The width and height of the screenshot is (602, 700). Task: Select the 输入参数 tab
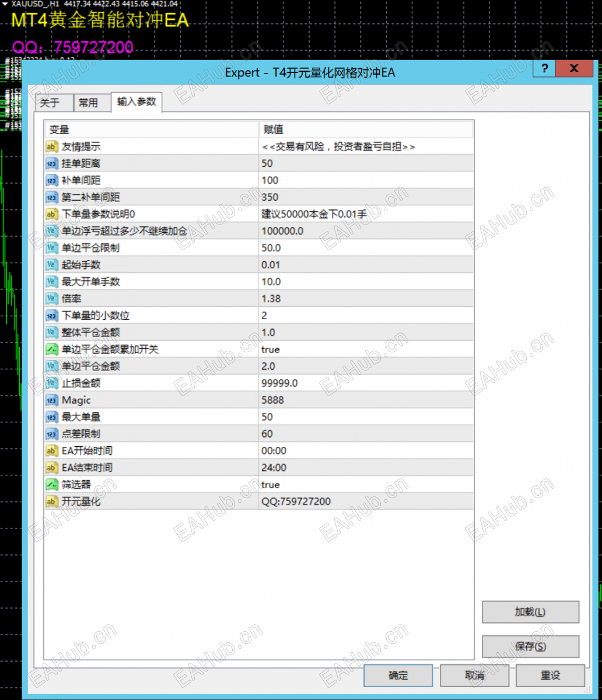pyautogui.click(x=136, y=101)
